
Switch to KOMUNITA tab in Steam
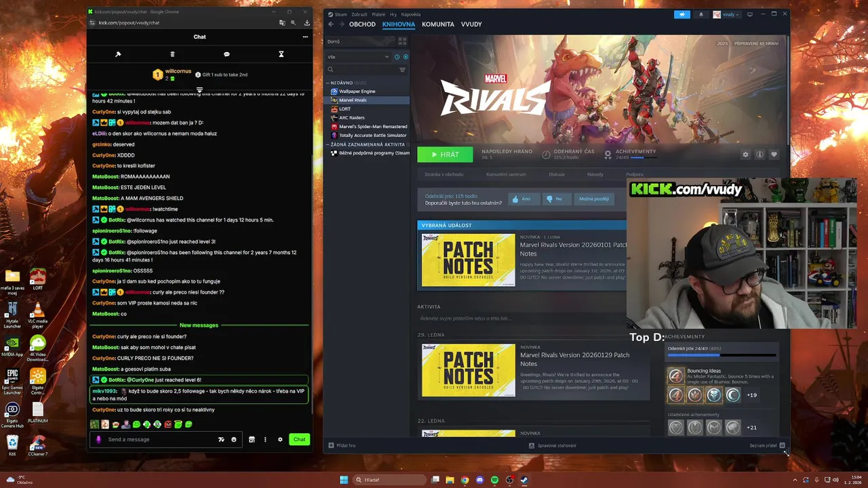click(x=438, y=24)
